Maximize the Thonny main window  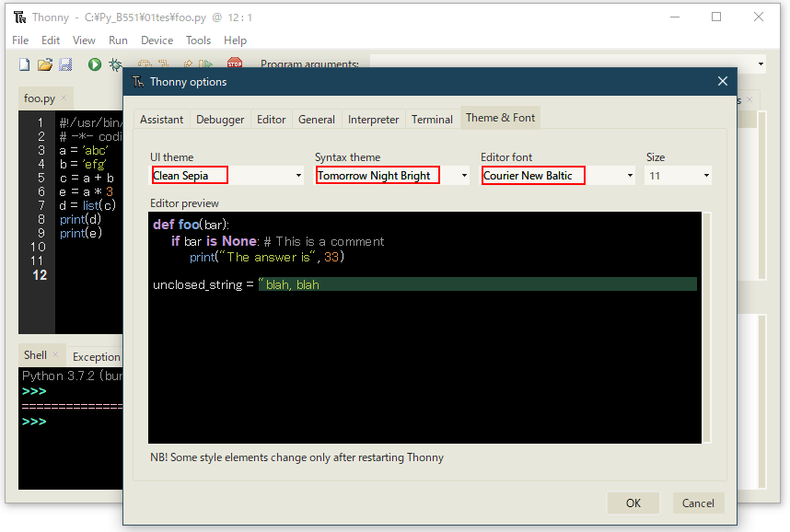(716, 17)
